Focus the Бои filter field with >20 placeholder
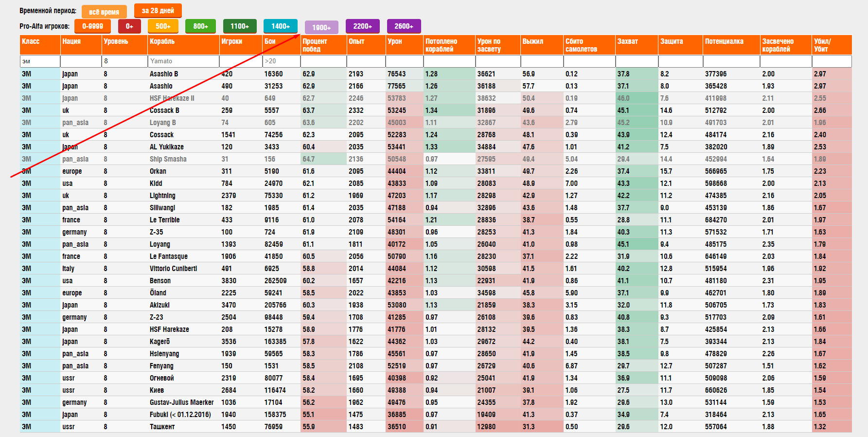 tap(281, 61)
